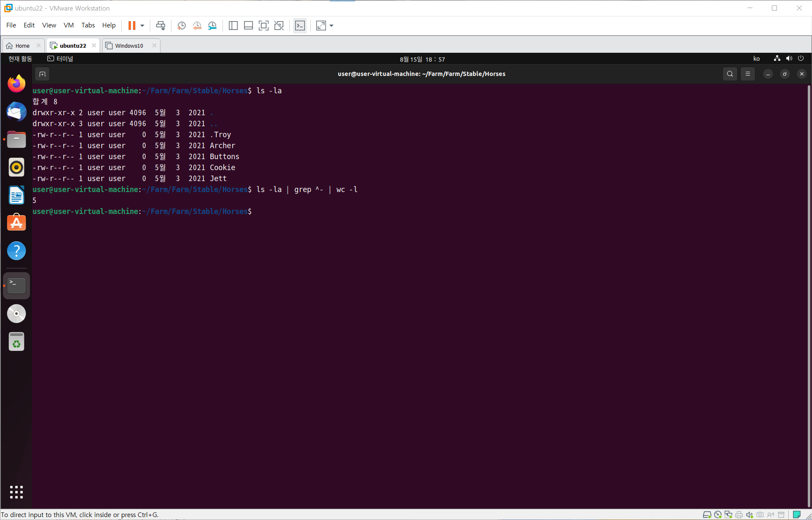This screenshot has height=520, width=812.
Task: Toggle the thumbnail bar view
Action: click(x=248, y=26)
